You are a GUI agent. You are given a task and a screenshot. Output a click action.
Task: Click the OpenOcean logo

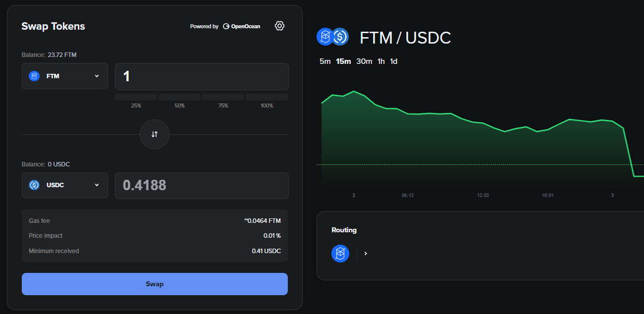[x=242, y=26]
